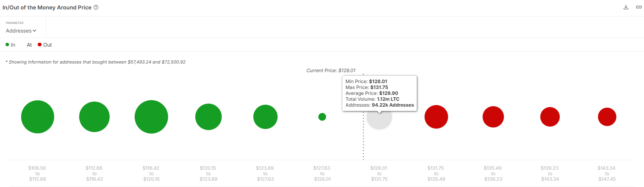Click the Current Price $128.01 label

pos(331,71)
